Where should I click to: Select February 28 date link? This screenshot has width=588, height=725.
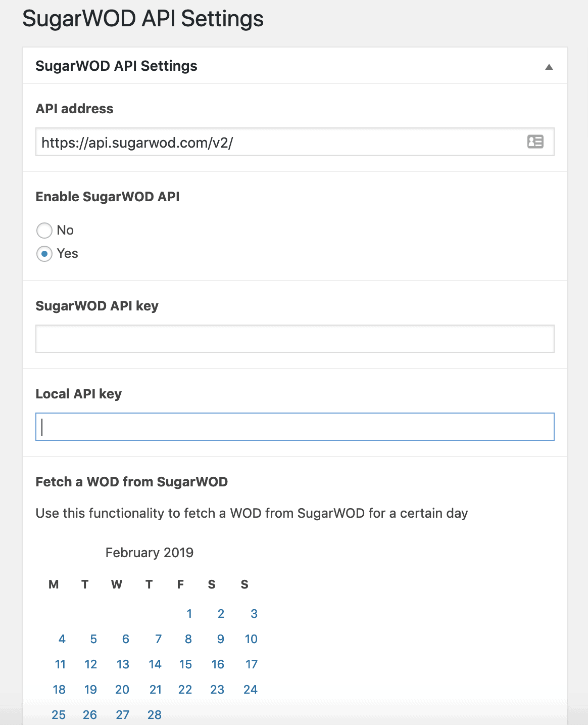tap(155, 715)
